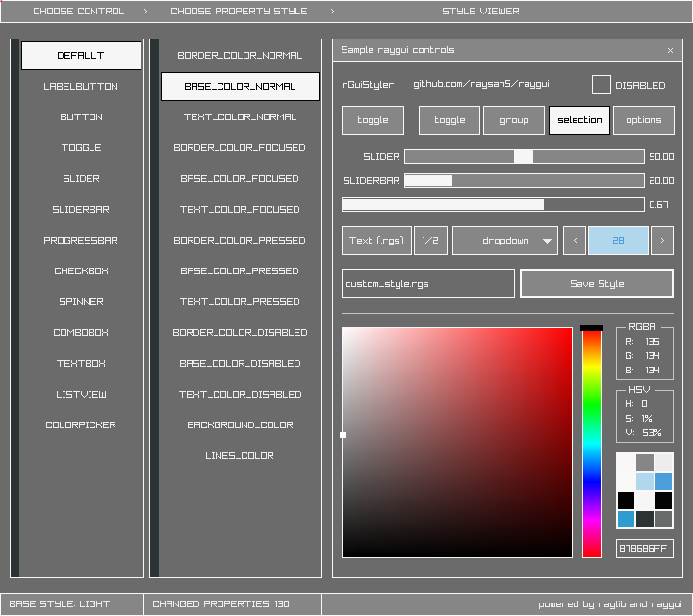The height and width of the screenshot is (616, 693).
Task: Select PROGRESSBAR in the control list
Action: tap(81, 240)
